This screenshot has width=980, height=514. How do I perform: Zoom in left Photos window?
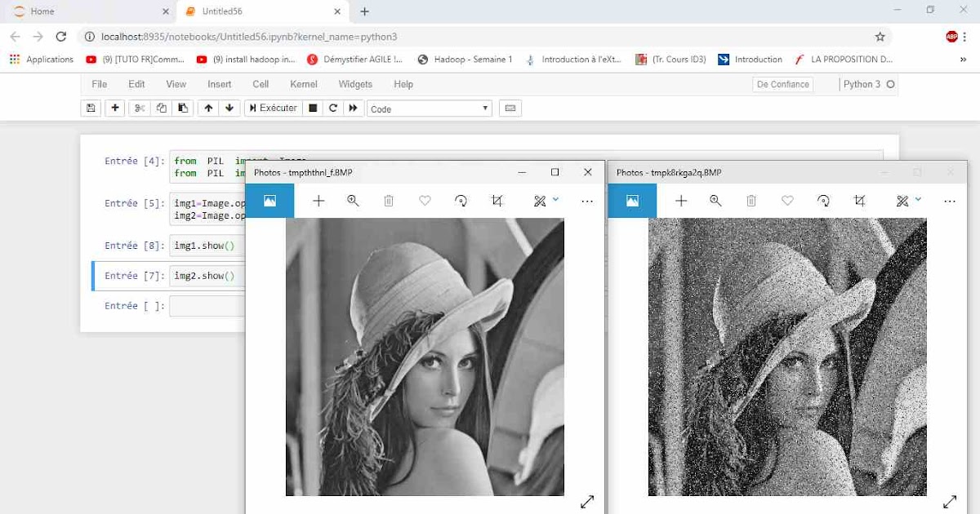pyautogui.click(x=354, y=201)
